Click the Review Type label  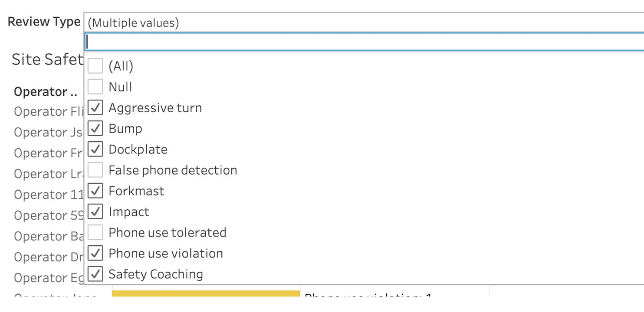point(43,21)
